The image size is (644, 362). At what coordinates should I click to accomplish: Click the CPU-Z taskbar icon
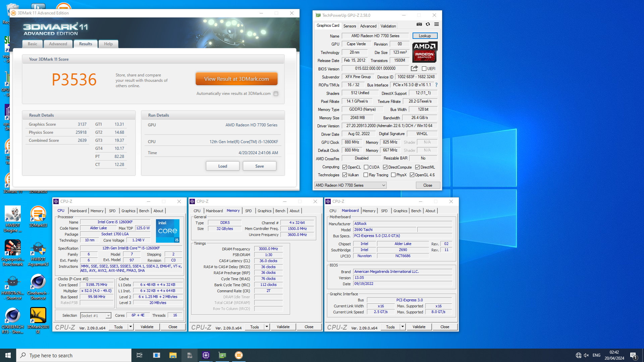click(x=206, y=355)
